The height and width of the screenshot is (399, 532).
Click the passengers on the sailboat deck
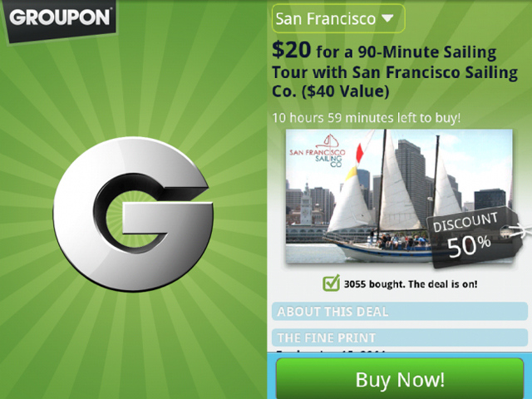(401, 241)
